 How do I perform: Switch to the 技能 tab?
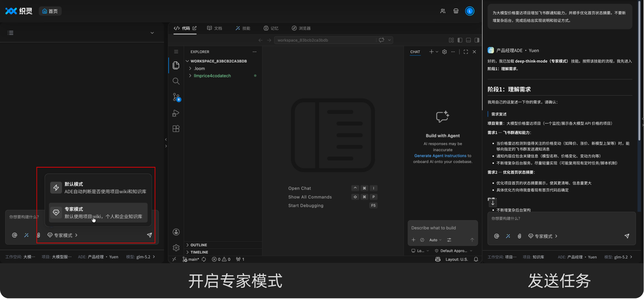pyautogui.click(x=243, y=28)
